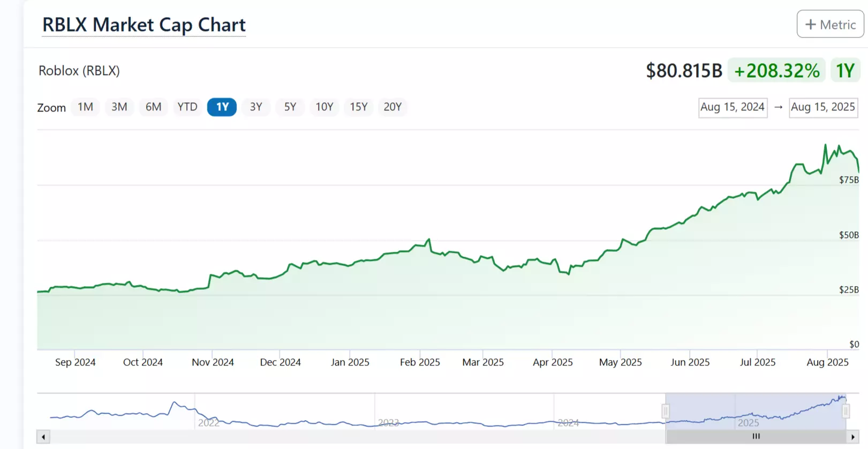This screenshot has height=449, width=868.
Task: Click the Jun 2025 axis label
Action: tap(690, 362)
